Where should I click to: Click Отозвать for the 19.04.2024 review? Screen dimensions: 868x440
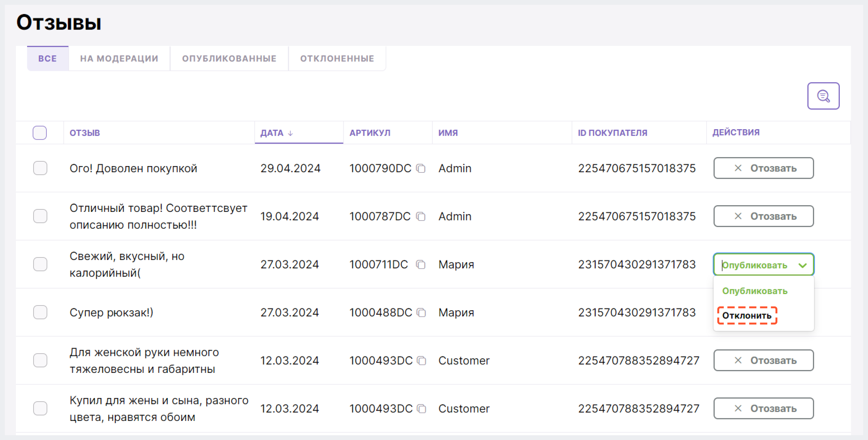(x=763, y=216)
